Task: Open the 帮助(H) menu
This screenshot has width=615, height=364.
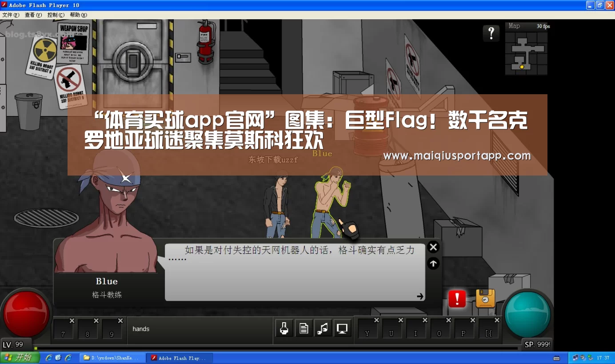Action: [x=79, y=15]
